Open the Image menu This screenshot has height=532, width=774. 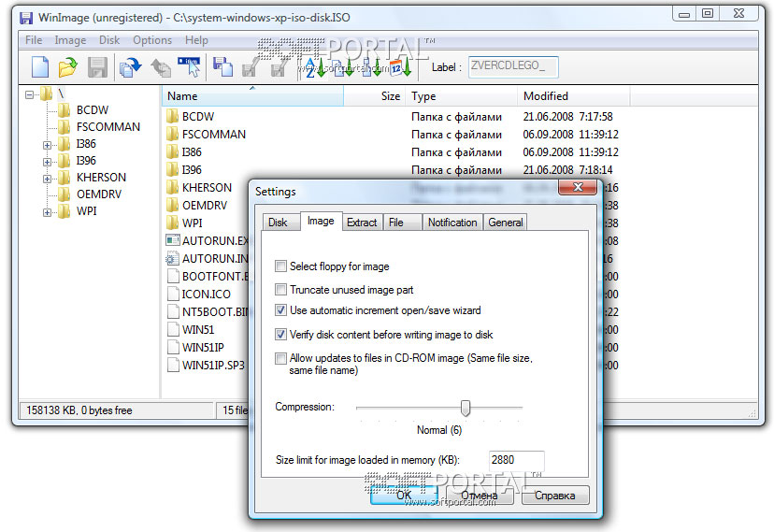click(70, 40)
